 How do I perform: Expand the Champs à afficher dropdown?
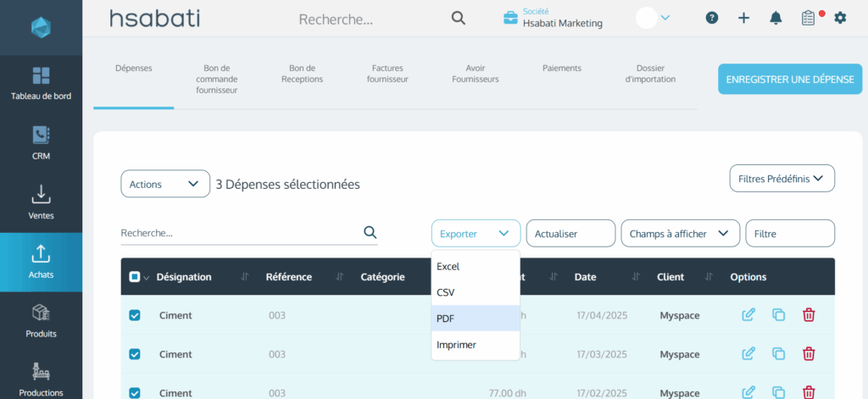pyautogui.click(x=679, y=234)
